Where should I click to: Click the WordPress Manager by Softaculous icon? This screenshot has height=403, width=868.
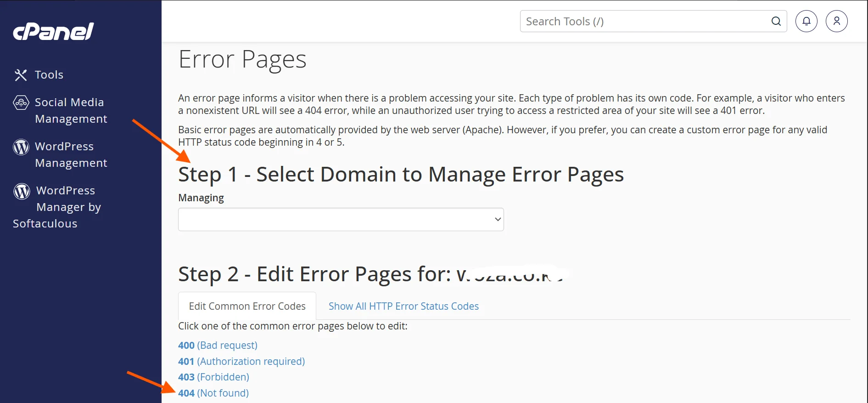tap(22, 191)
